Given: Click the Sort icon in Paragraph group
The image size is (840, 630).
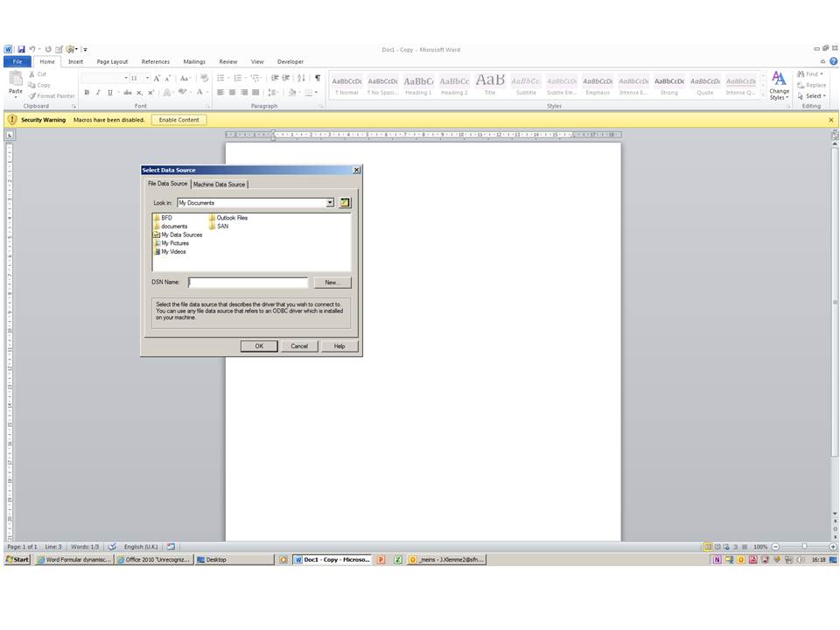Looking at the screenshot, I should coord(301,78).
